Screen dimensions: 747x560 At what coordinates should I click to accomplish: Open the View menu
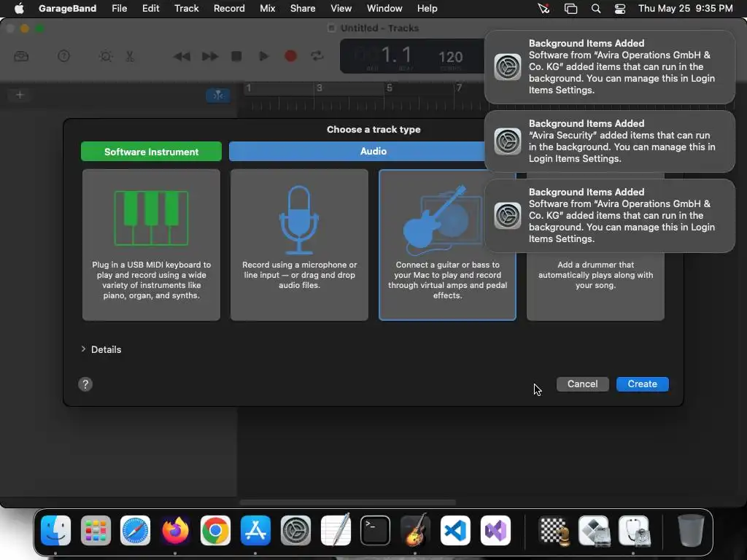[x=341, y=8]
